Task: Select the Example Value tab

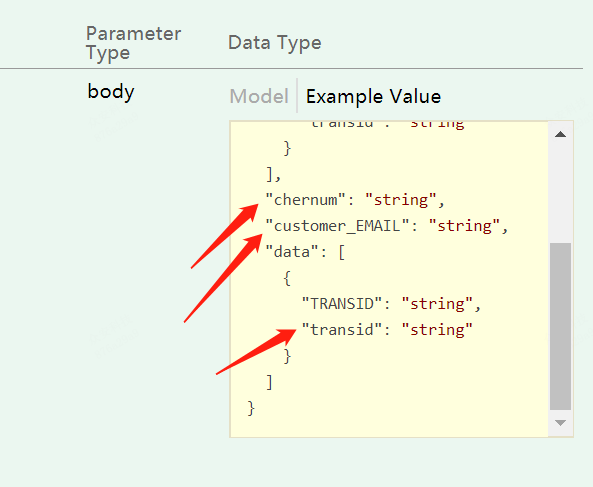Action: [373, 96]
